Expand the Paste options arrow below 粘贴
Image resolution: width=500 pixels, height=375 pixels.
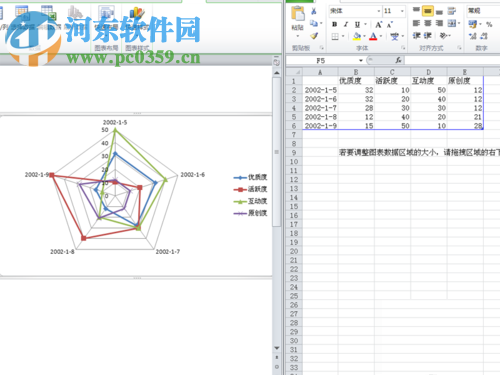pyautogui.click(x=297, y=36)
